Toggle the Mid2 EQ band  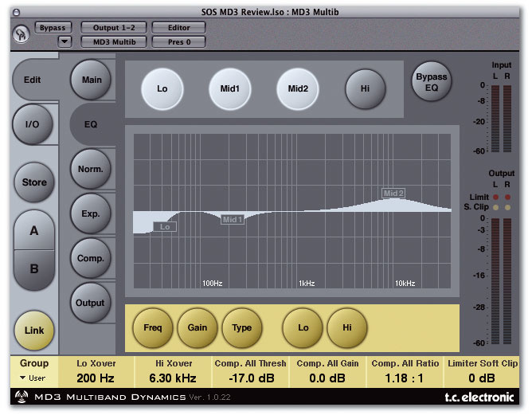tap(298, 89)
